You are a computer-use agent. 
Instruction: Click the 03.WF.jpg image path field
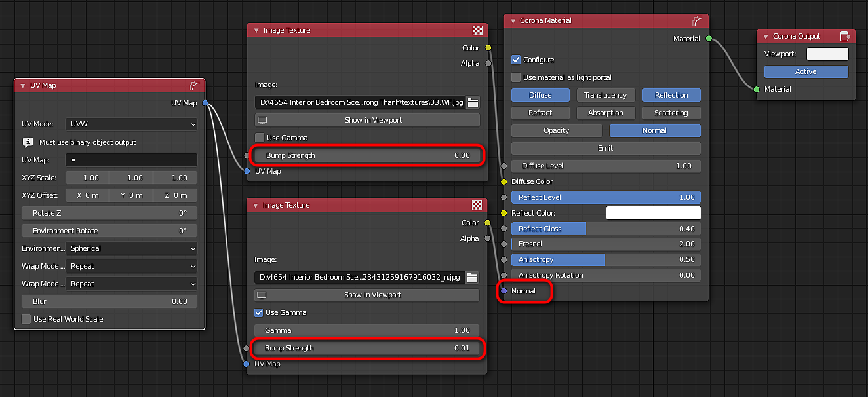click(x=360, y=102)
